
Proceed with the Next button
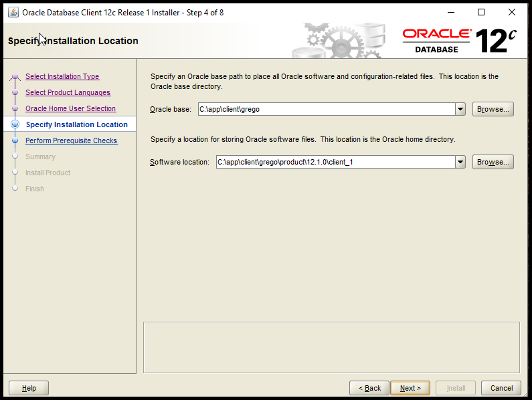(x=410, y=388)
